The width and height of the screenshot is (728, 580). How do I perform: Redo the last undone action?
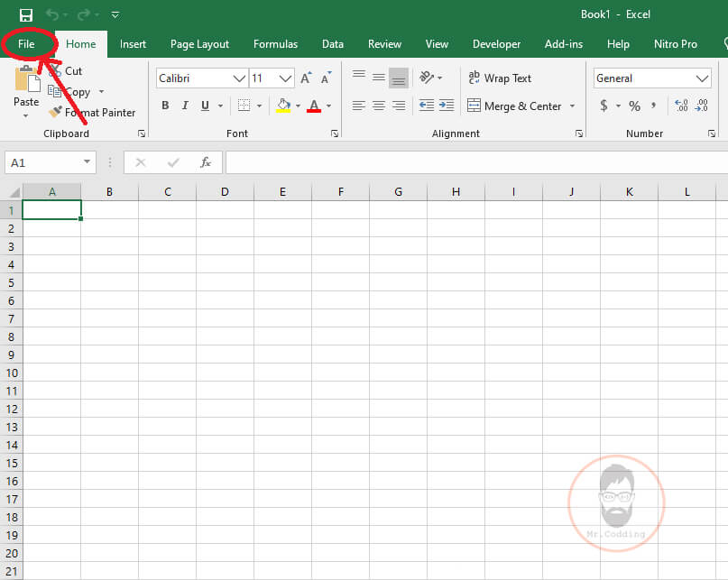(84, 15)
